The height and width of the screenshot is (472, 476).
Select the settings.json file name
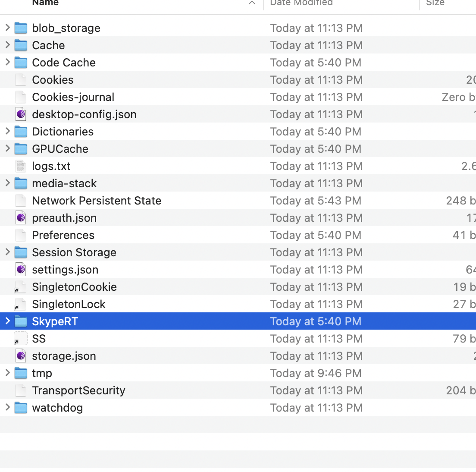point(65,269)
